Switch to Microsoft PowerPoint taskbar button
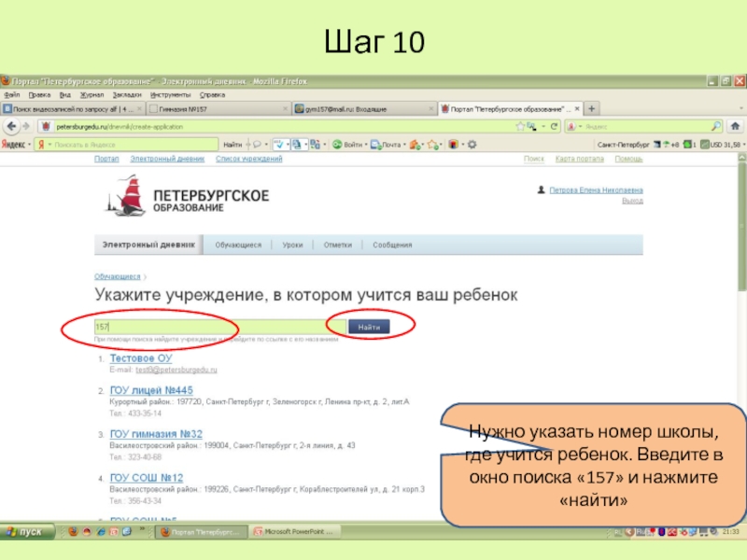747x560 pixels. 294,531
